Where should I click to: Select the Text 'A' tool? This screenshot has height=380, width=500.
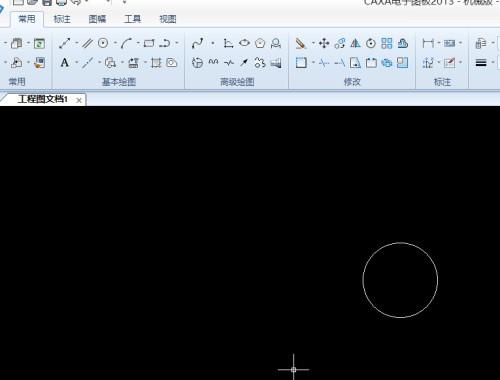[x=65, y=63]
